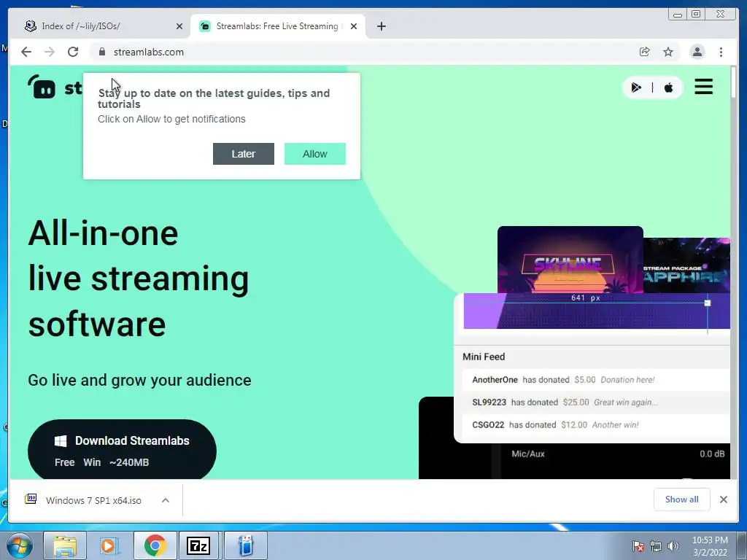The height and width of the screenshot is (560, 747).
Task: Click the share page icon in address bar
Action: point(645,52)
